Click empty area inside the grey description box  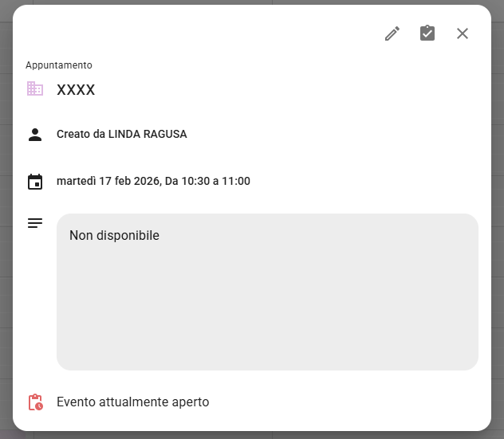267,311
